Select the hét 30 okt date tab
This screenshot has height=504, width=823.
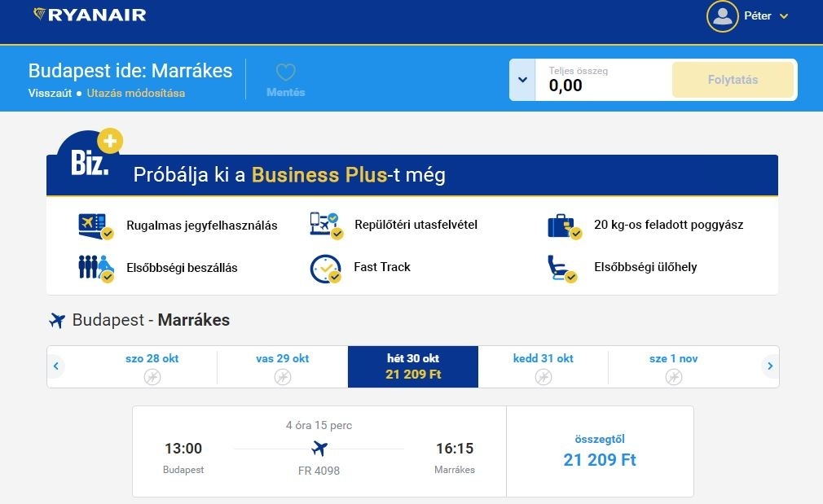click(413, 366)
